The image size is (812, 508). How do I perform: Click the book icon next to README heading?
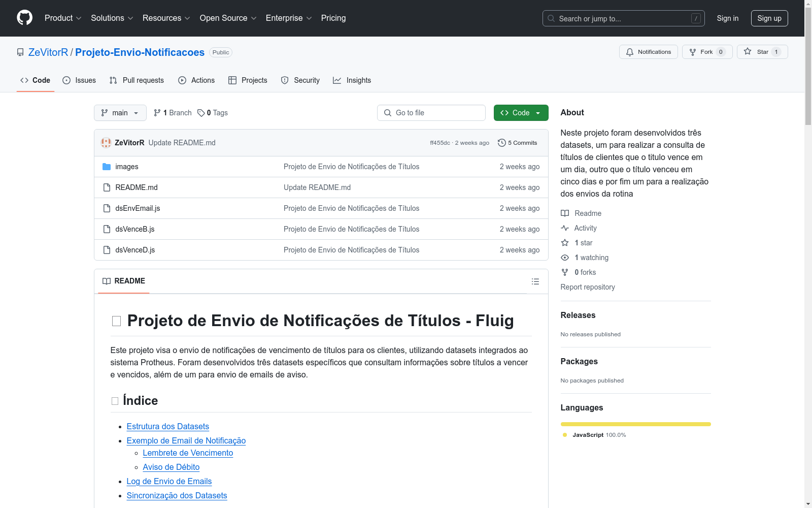[x=107, y=281]
